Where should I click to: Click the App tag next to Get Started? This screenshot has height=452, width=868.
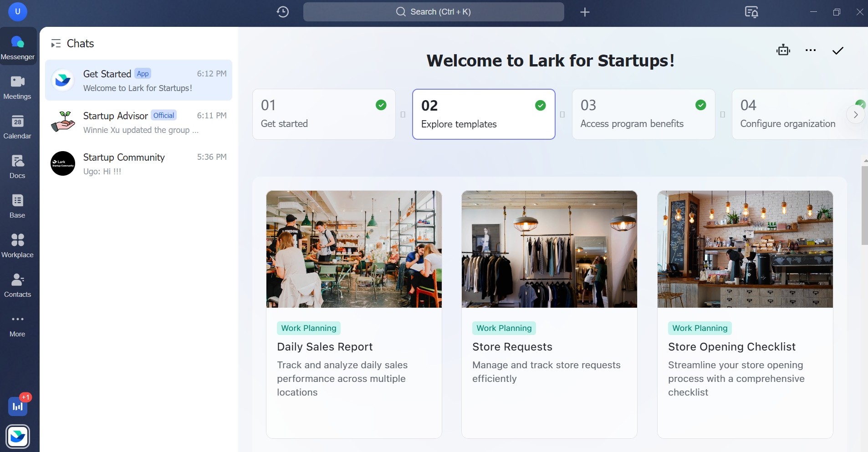(143, 74)
